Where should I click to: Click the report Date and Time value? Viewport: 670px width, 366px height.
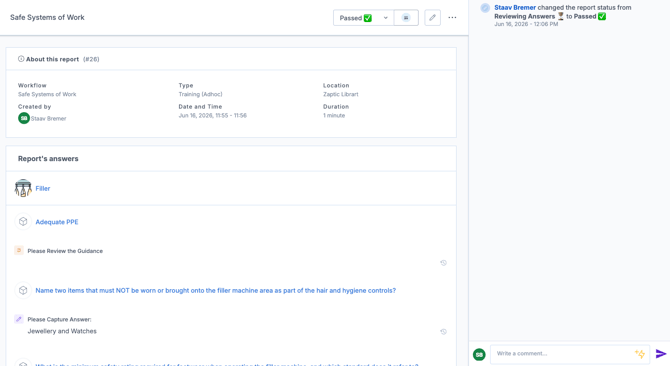[212, 115]
